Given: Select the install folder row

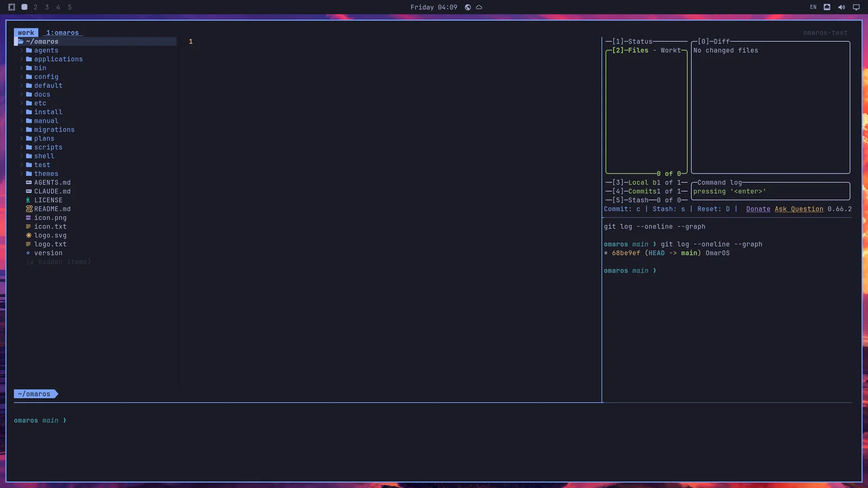Looking at the screenshot, I should pos(95,112).
